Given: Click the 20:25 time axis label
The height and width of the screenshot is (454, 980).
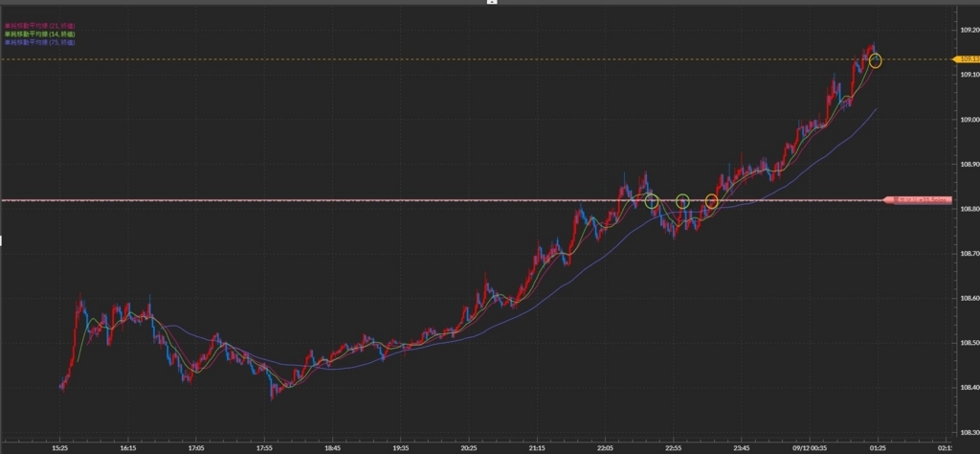Looking at the screenshot, I should coord(469,447).
